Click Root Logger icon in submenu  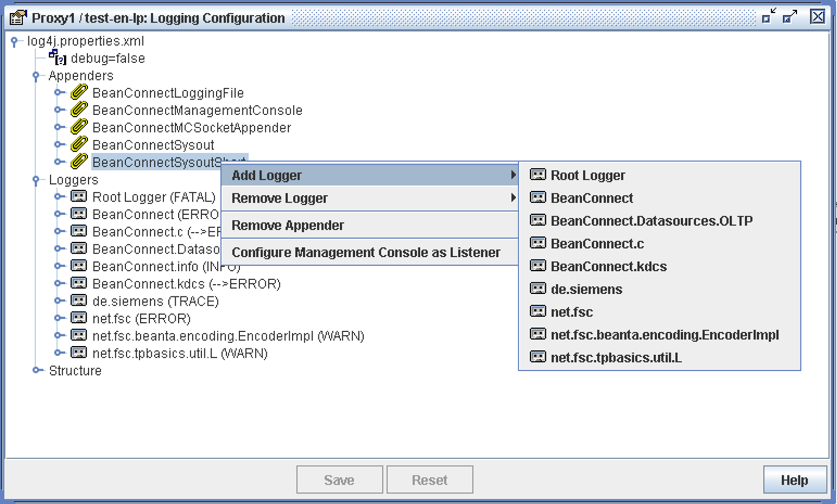[538, 175]
